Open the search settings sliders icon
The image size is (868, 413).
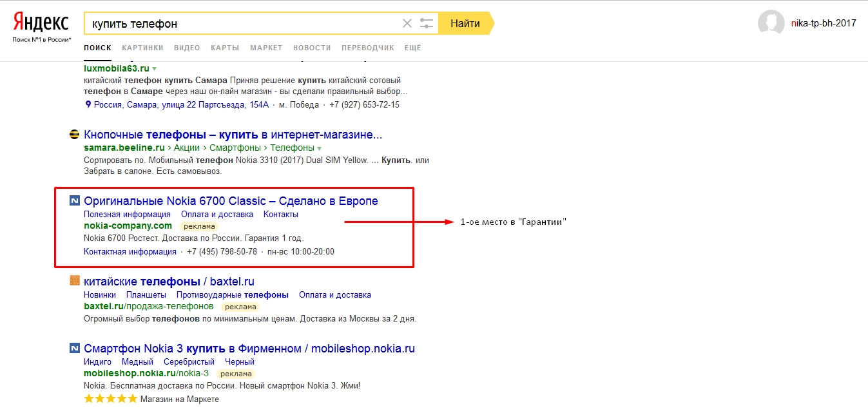point(427,24)
